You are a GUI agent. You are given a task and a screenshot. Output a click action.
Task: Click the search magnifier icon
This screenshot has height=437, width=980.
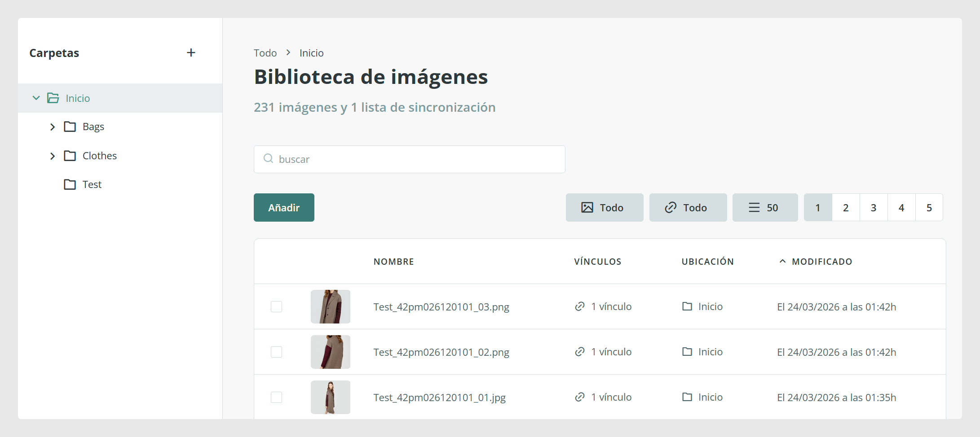pyautogui.click(x=268, y=158)
